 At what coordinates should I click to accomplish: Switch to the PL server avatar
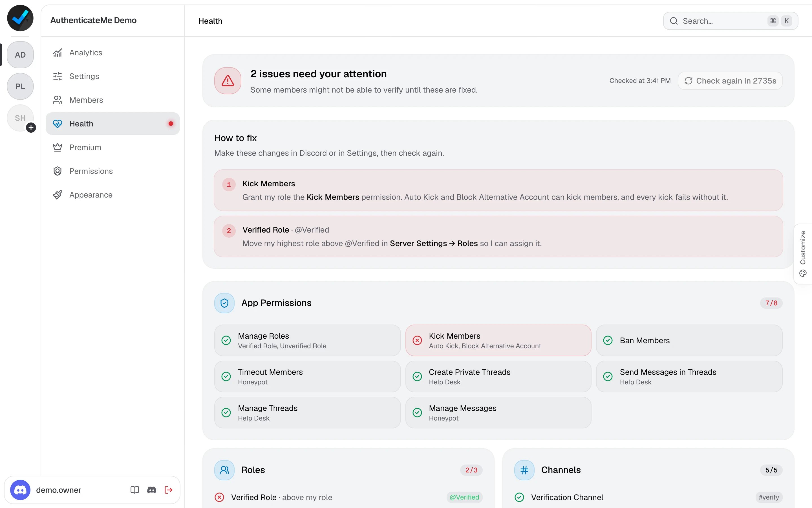tap(20, 86)
